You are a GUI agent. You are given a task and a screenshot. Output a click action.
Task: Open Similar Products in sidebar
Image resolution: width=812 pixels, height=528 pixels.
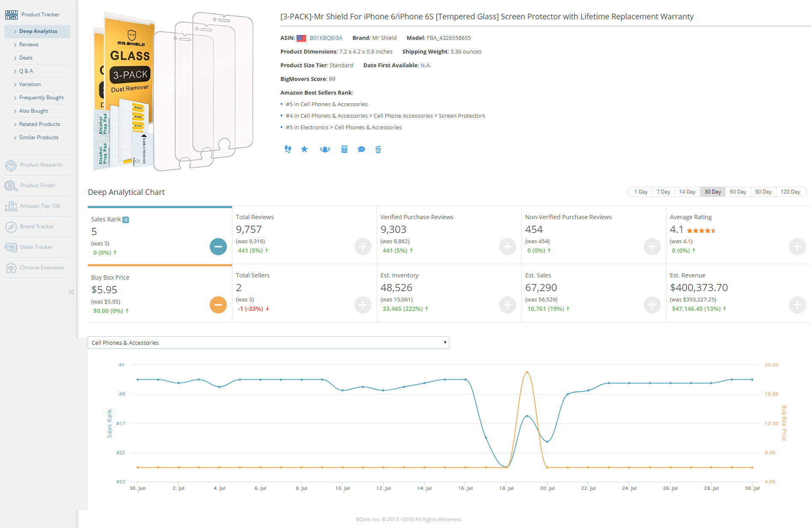(39, 137)
